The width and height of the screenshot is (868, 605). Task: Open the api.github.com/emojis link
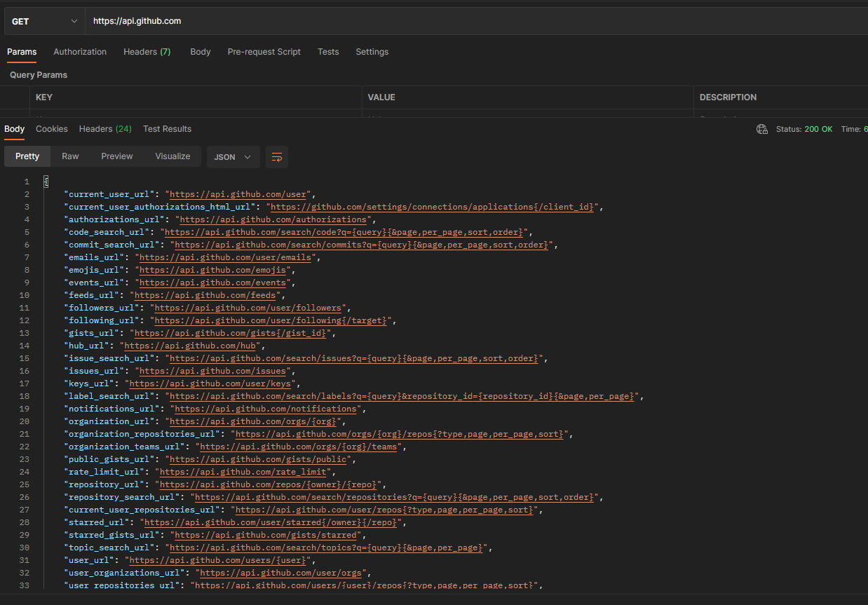[213, 270]
